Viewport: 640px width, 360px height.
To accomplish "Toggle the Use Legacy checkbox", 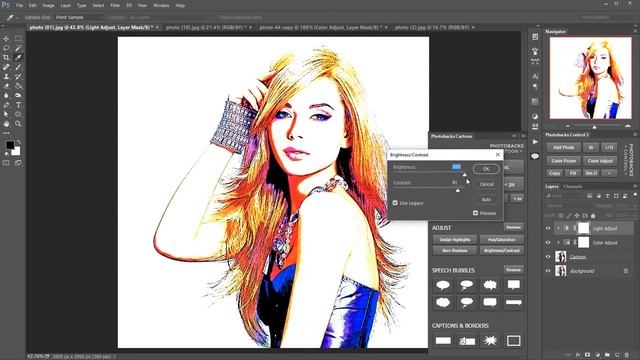I will [x=395, y=202].
